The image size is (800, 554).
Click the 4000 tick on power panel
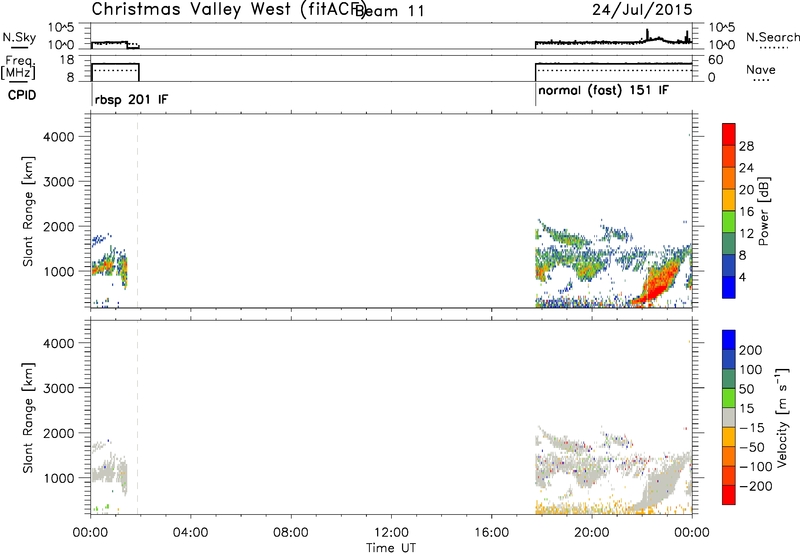coord(58,137)
